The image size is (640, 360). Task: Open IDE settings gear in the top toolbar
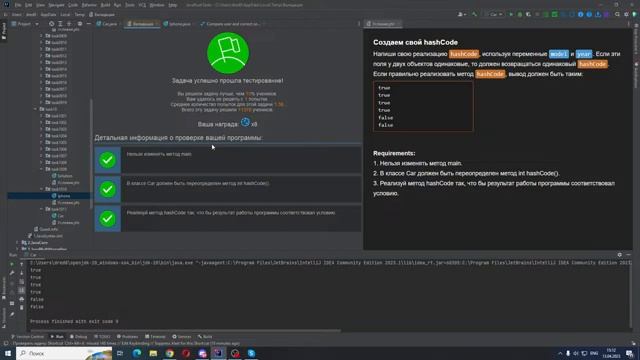point(626,14)
